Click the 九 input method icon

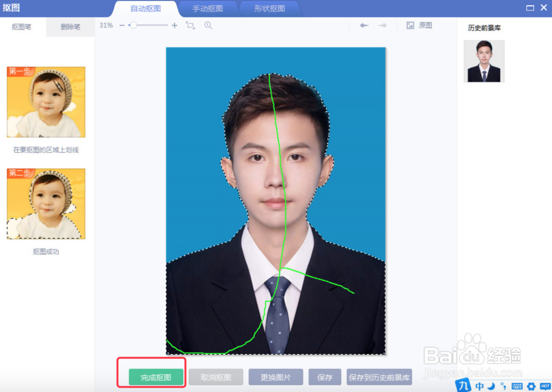[463, 385]
